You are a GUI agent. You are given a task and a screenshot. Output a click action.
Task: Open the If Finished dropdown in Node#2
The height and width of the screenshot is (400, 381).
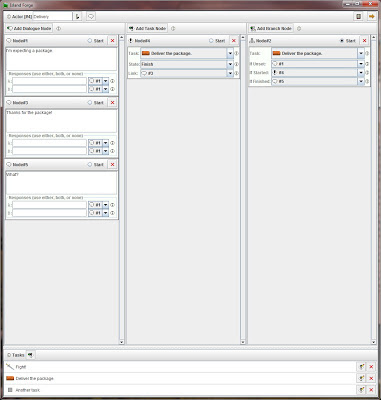361,81
